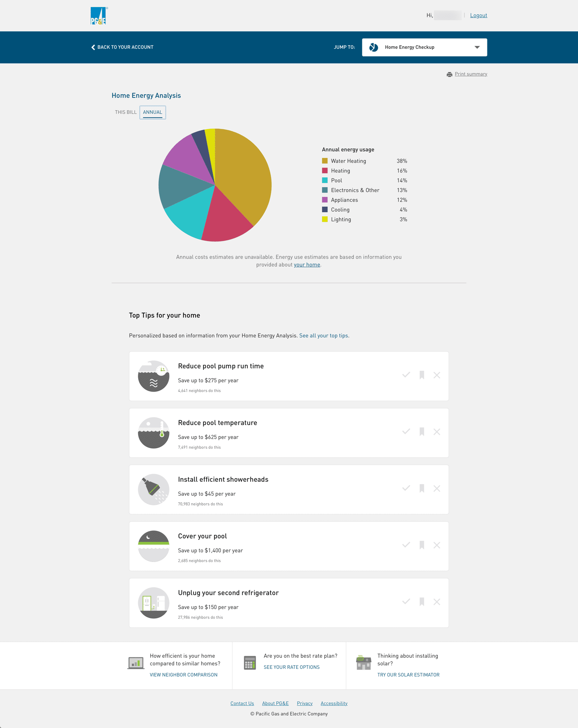
Task: Select the Annual tab
Action: point(152,112)
